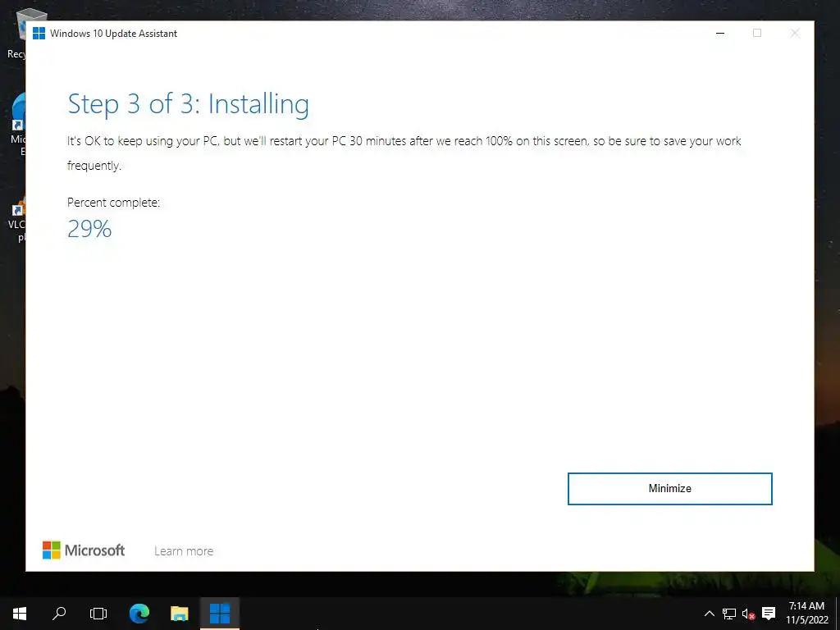Viewport: 840px width, 630px height.
Task: Show hidden system tray icons
Action: [709, 614]
